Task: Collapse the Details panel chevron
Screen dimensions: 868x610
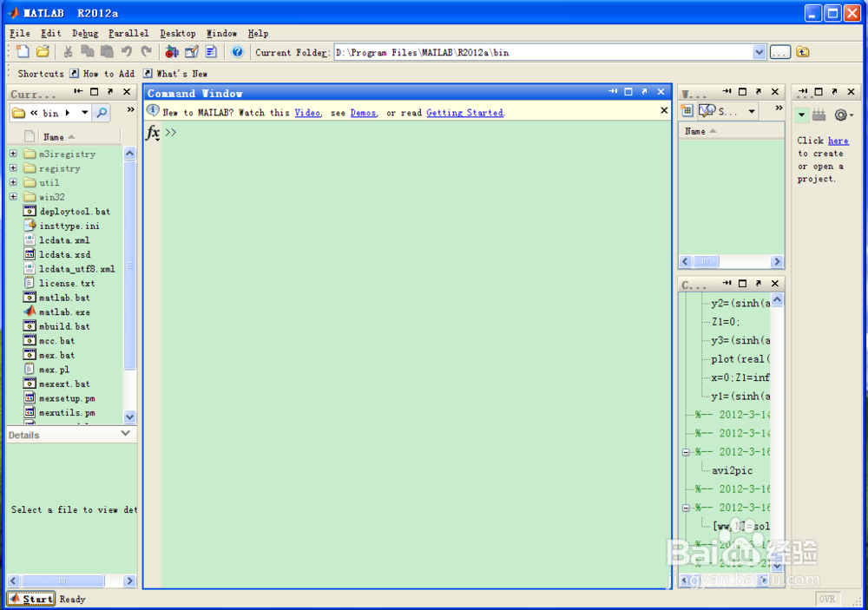Action: pyautogui.click(x=126, y=434)
